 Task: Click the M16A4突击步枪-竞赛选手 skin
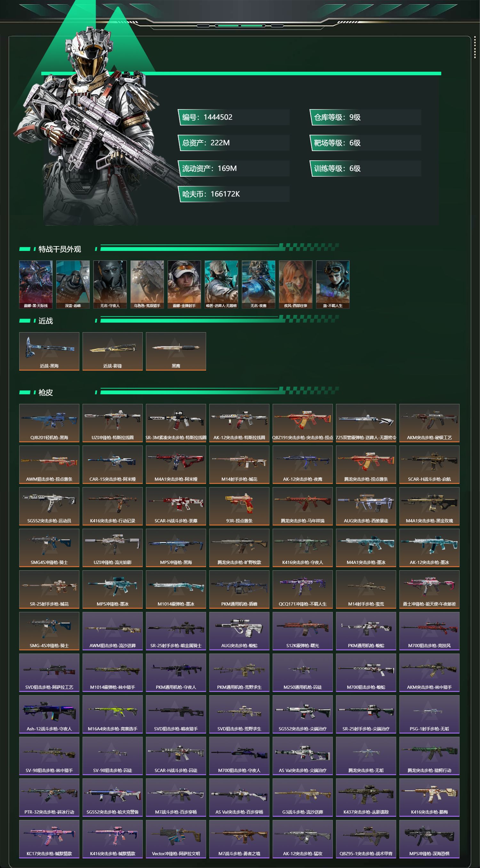[x=113, y=714]
